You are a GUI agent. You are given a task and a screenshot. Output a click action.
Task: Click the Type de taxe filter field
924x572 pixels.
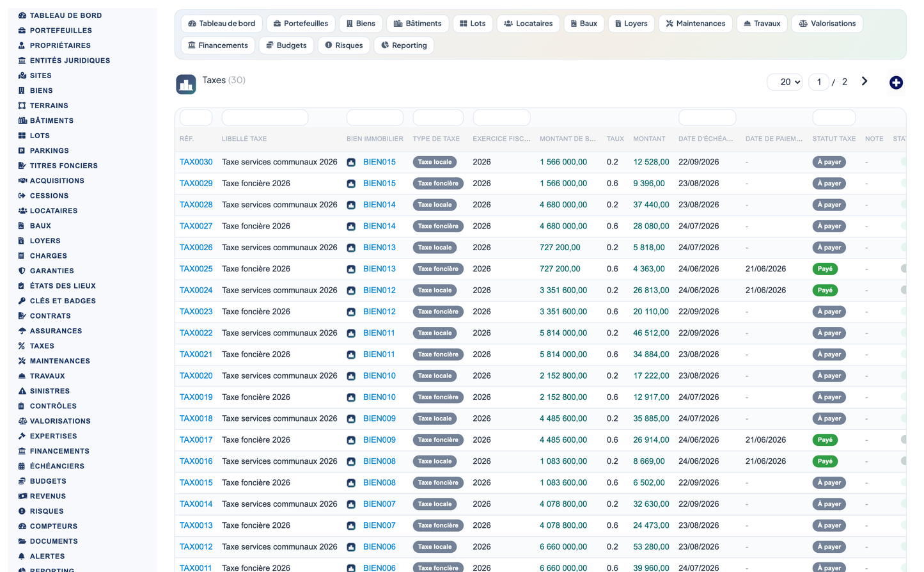438,118
